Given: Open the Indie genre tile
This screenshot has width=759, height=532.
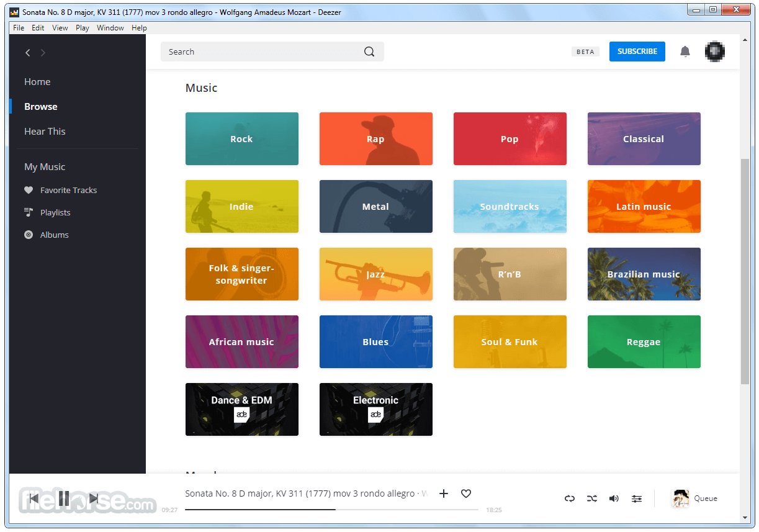Looking at the screenshot, I should [242, 206].
